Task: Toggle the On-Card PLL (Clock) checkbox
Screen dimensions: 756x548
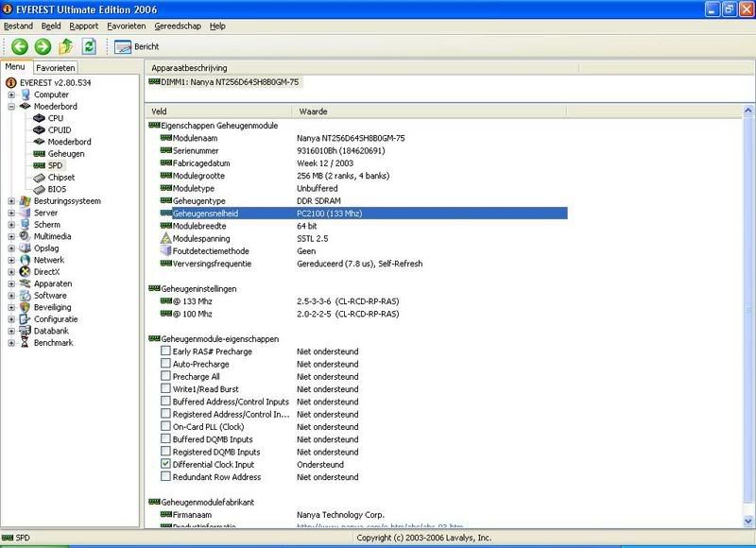Action: 166,427
